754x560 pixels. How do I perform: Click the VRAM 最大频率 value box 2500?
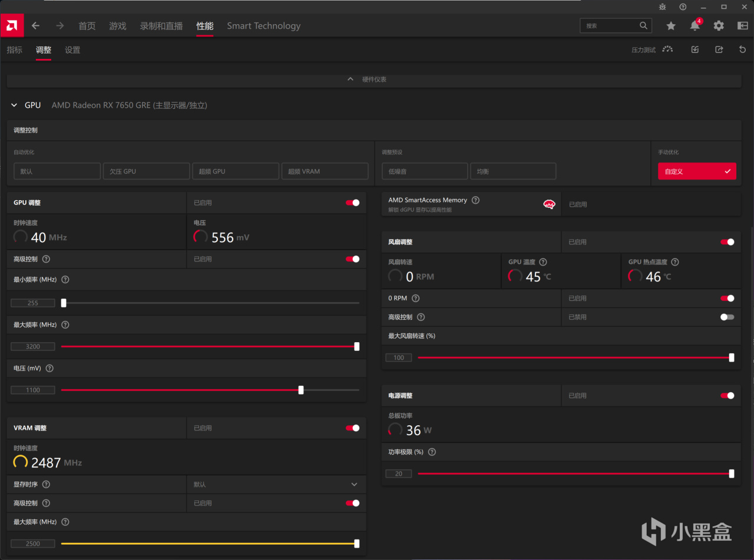tap(33, 544)
